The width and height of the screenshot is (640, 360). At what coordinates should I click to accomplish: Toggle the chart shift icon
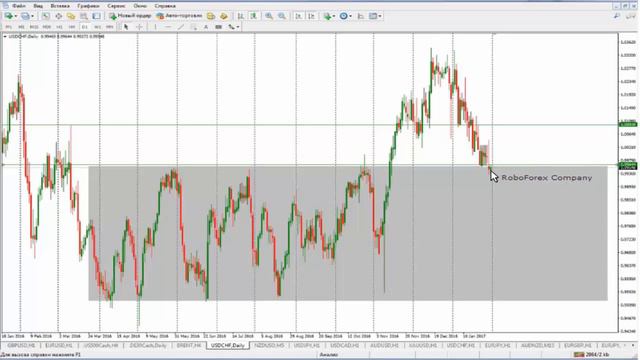point(311,16)
